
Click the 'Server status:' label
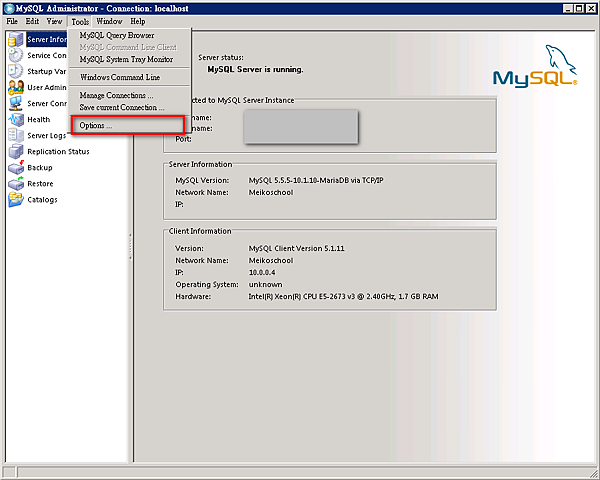(x=221, y=57)
